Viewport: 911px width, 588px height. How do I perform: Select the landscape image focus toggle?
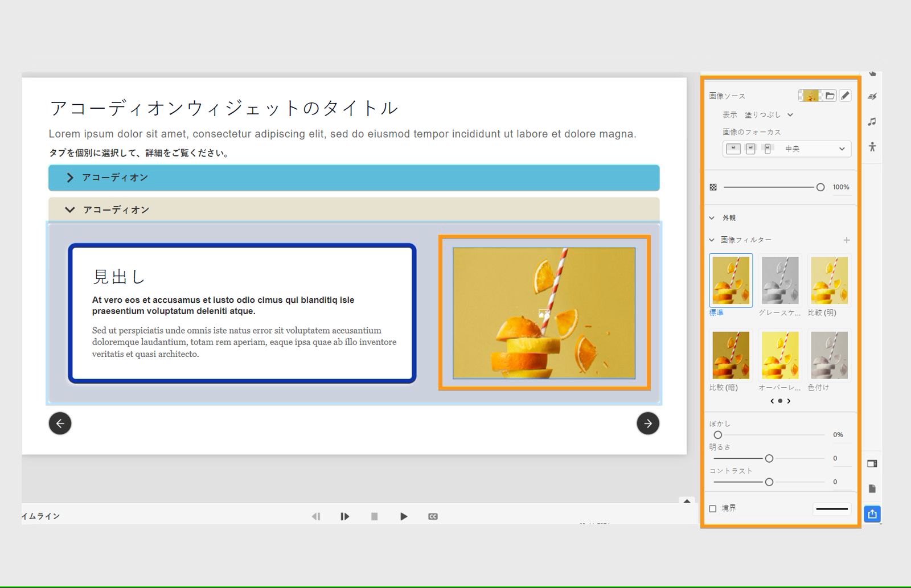733,148
